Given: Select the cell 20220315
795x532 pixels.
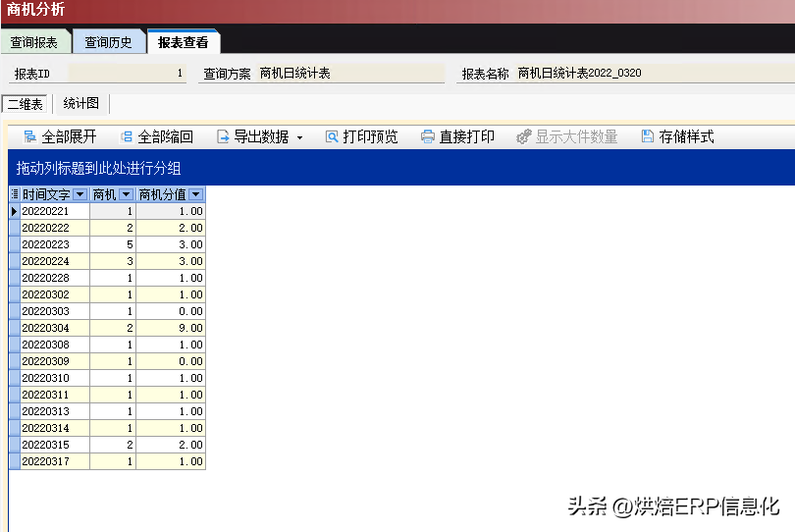Looking at the screenshot, I should pos(55,445).
